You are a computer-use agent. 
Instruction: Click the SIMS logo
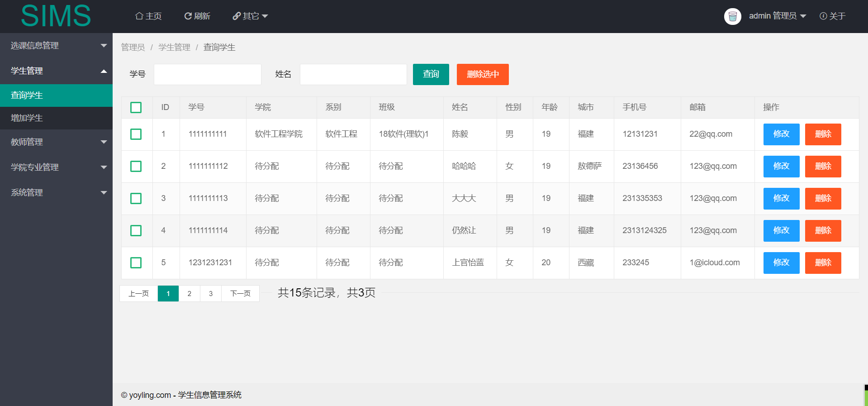pyautogui.click(x=56, y=16)
